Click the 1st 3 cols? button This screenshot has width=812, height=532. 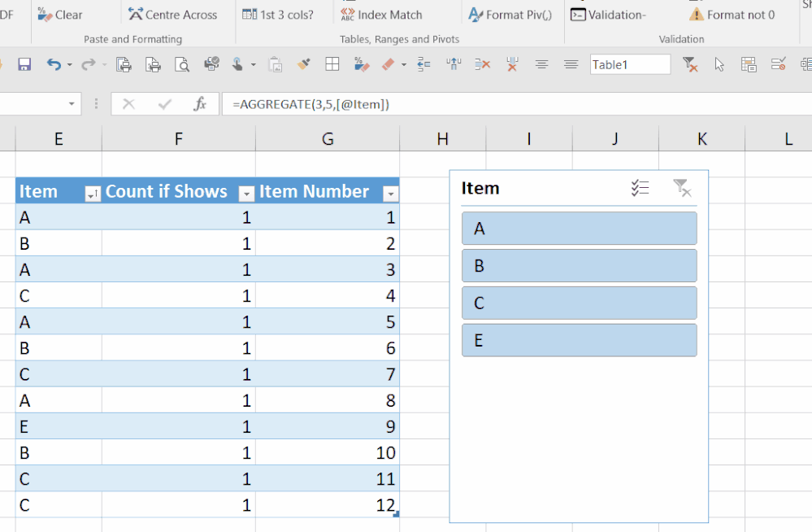pyautogui.click(x=278, y=15)
